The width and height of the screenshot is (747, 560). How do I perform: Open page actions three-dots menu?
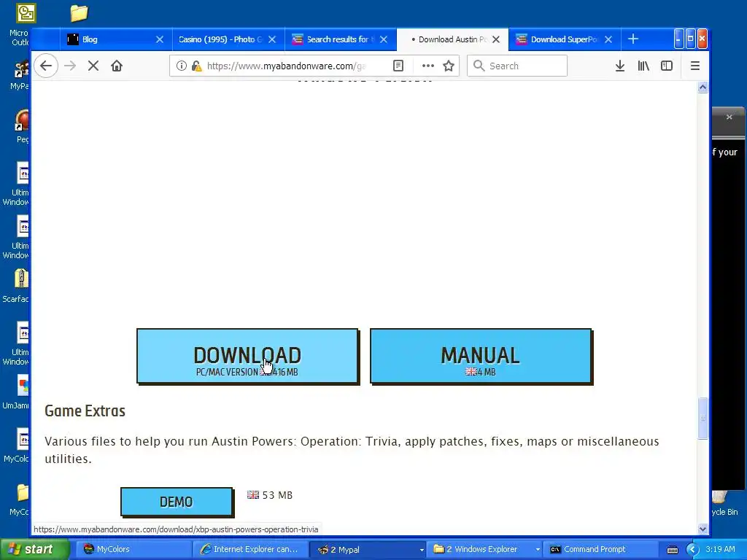(x=427, y=66)
